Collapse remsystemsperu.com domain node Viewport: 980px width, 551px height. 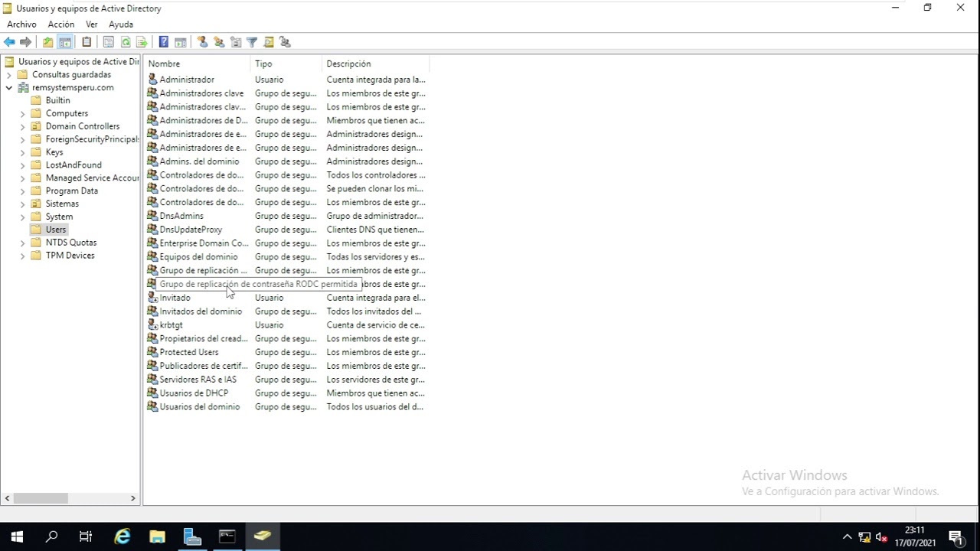click(9, 88)
